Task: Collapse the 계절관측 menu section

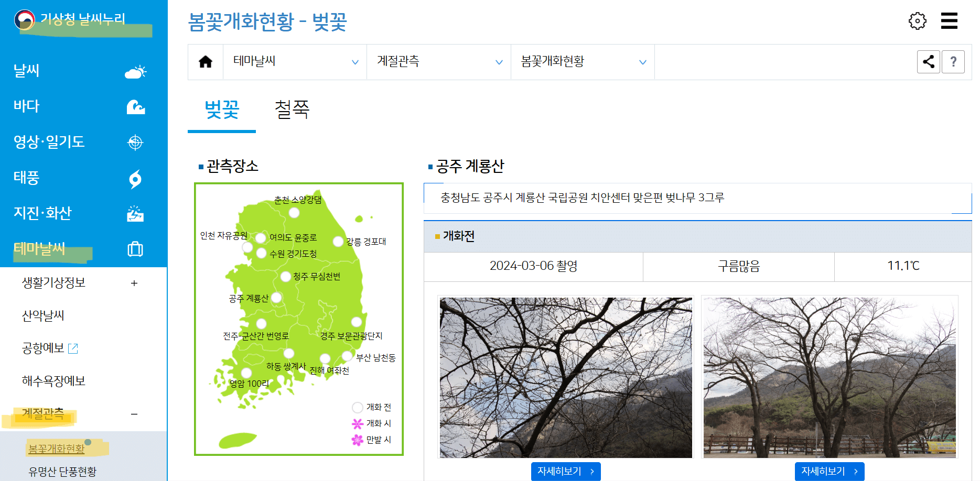Action: 134,414
